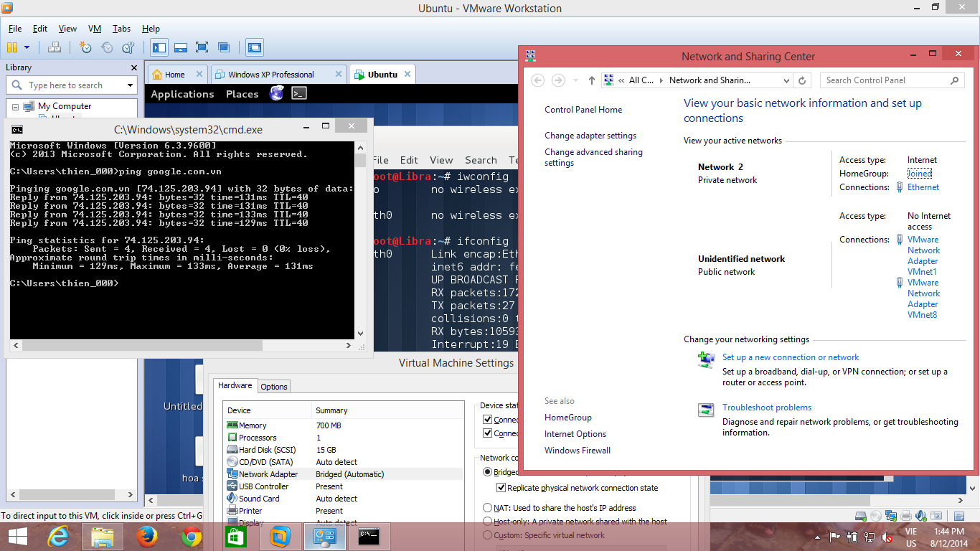Click the up arrow in Network Sharing Center
The width and height of the screenshot is (980, 551).
click(x=591, y=80)
